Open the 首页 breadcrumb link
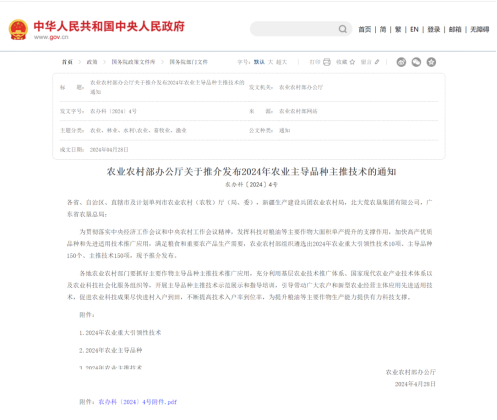 (67, 62)
